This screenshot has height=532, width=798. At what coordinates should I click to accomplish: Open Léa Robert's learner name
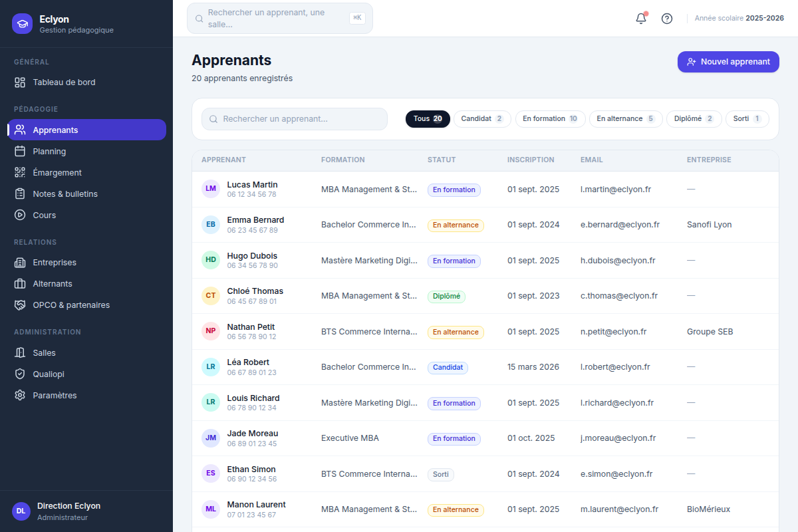tap(248, 362)
